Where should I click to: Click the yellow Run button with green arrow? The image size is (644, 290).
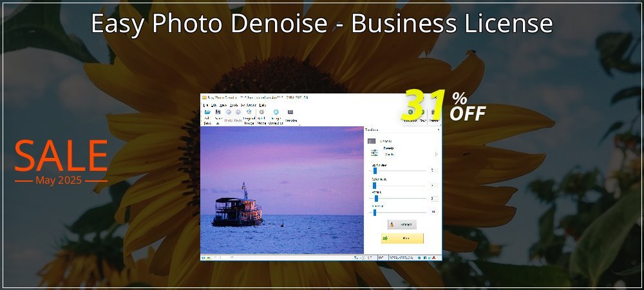[x=402, y=238]
